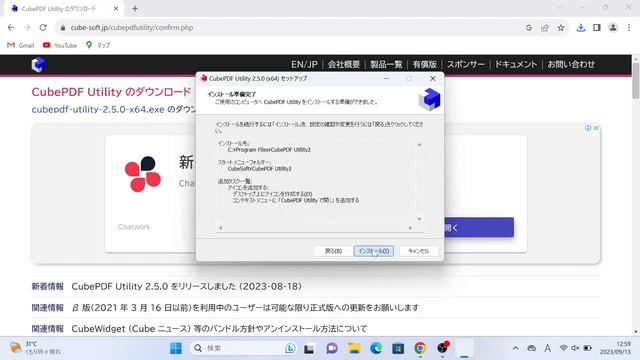Close the advertisement with the X icon
Image resolution: width=640 pixels, height=360 pixels.
596,128
